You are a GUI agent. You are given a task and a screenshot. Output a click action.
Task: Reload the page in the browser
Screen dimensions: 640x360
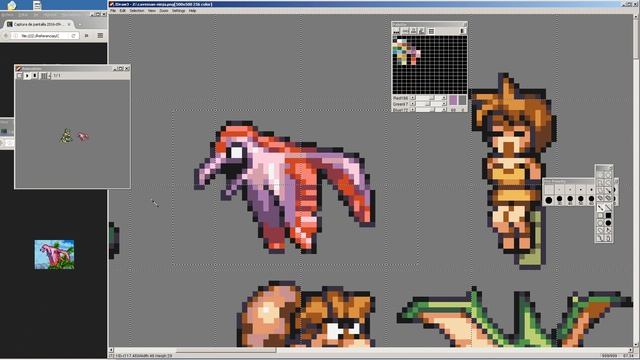pyautogui.click(x=73, y=36)
